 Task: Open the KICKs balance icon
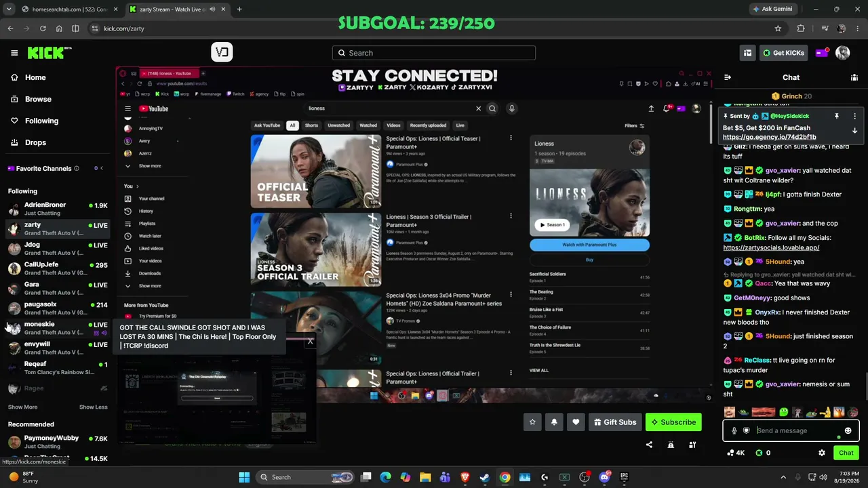[763, 453]
